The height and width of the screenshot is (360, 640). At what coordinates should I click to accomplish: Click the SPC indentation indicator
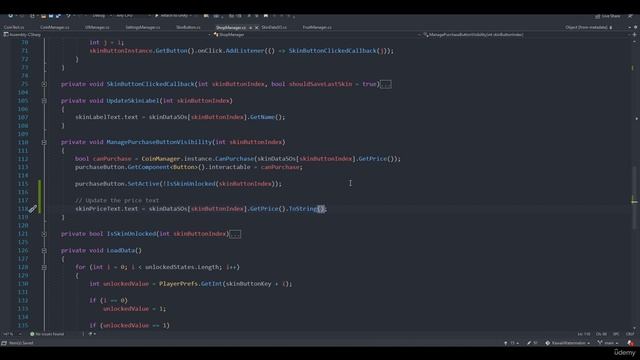tap(616, 334)
